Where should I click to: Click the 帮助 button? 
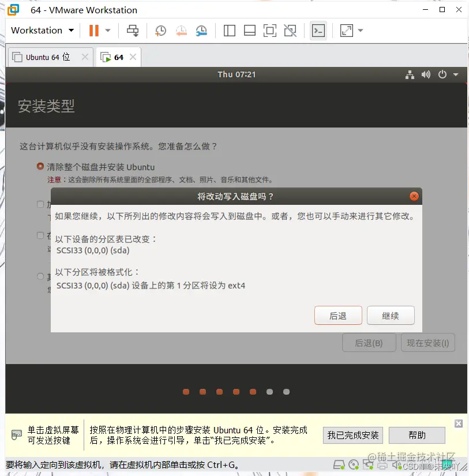pos(417,435)
